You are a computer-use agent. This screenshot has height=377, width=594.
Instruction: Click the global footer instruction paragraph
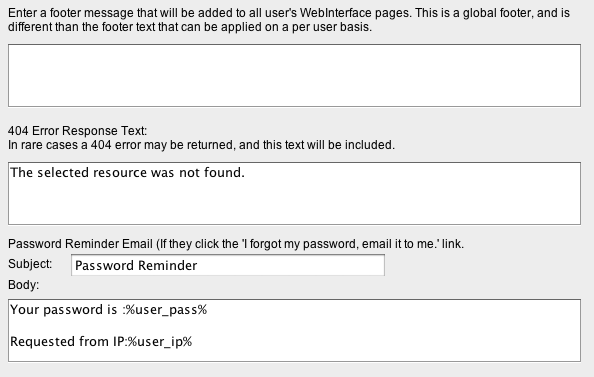tap(289, 20)
